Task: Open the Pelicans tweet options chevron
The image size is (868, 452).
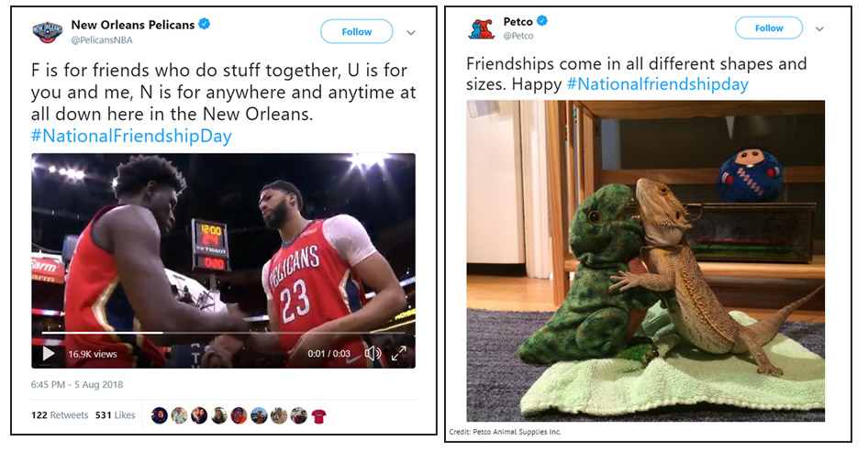Action: pyautogui.click(x=411, y=33)
